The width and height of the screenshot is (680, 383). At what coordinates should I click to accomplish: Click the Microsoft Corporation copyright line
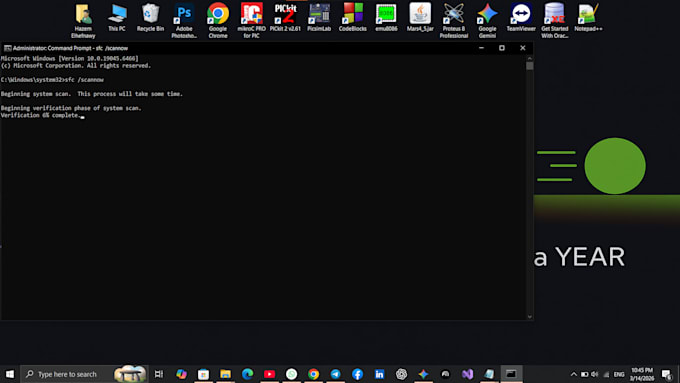coord(76,66)
